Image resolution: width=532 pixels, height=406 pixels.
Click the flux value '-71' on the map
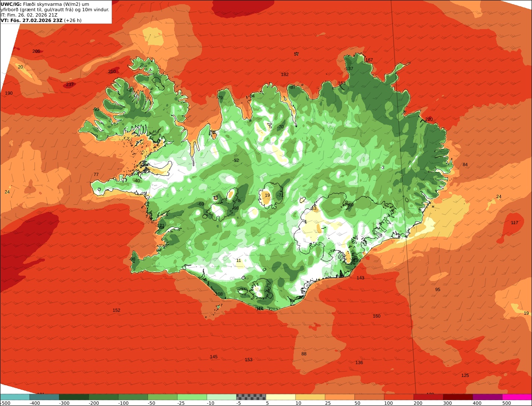pyautogui.click(x=281, y=195)
